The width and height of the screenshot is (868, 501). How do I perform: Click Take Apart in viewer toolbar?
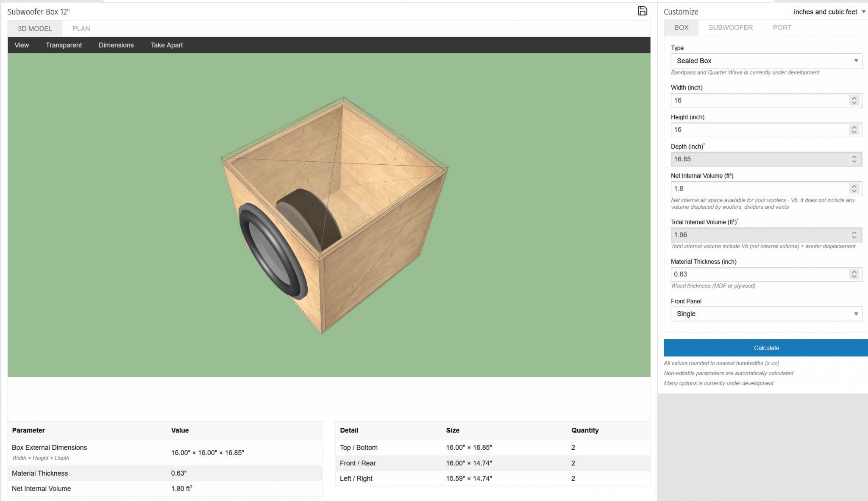point(167,45)
